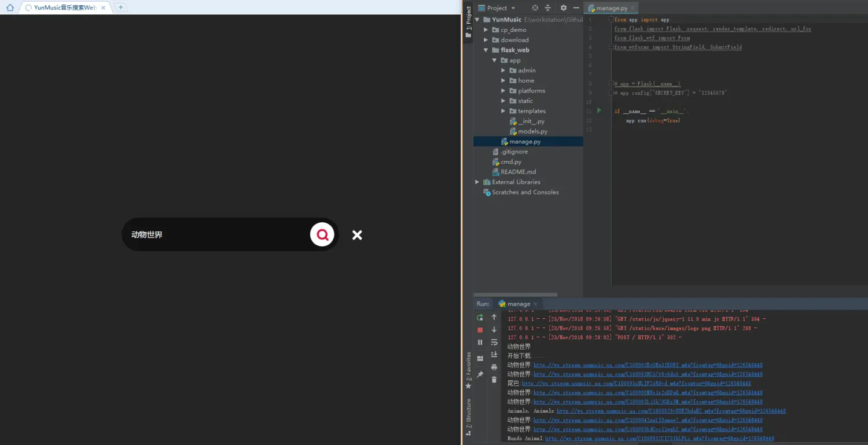Expand the static folder
The width and height of the screenshot is (868, 445).
coord(503,101)
